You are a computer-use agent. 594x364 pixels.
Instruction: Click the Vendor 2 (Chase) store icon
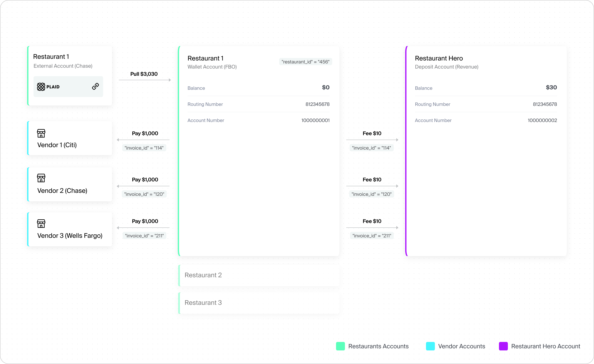click(41, 178)
